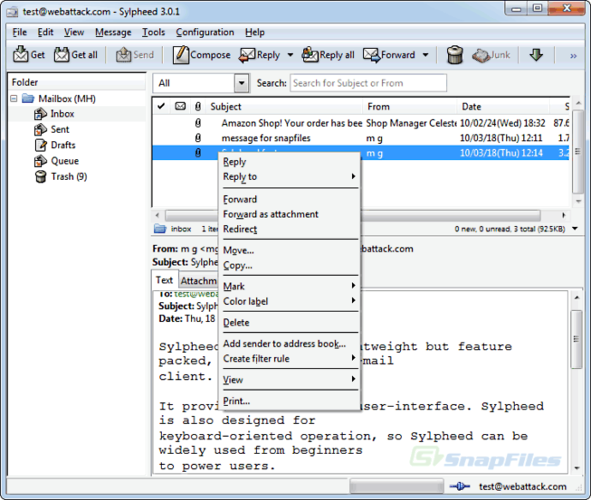Mark message as Junk
This screenshot has height=500, width=591.
tap(491, 55)
